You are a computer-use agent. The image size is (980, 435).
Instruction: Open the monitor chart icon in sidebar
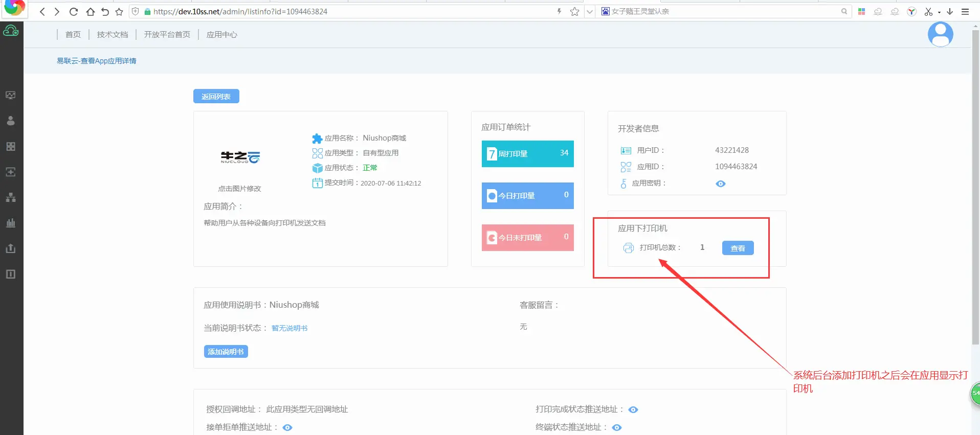10,95
